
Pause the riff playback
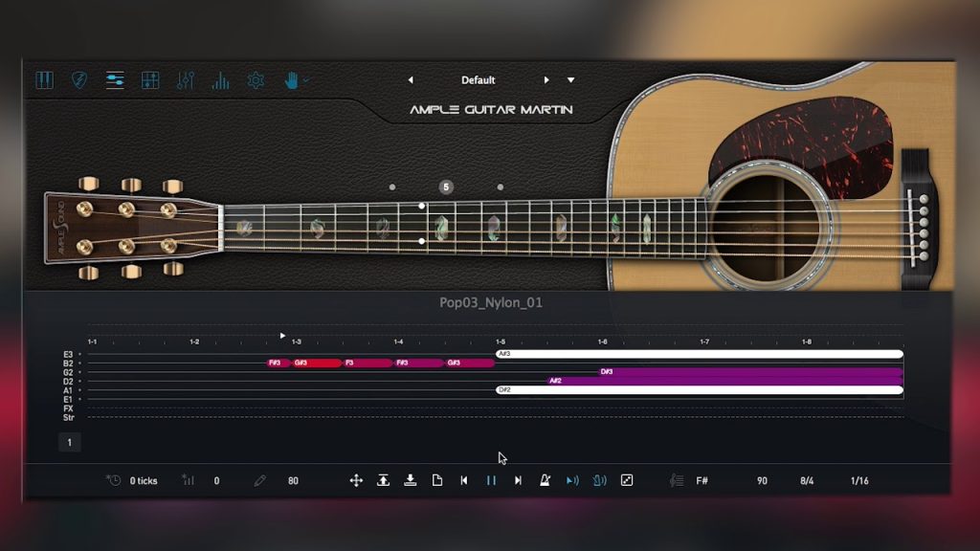[x=491, y=480]
